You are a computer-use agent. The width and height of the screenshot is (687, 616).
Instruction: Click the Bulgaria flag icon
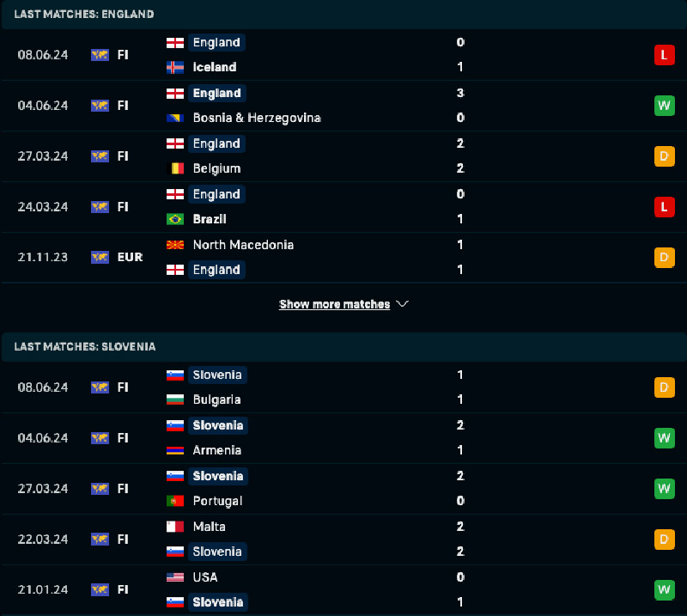175,399
